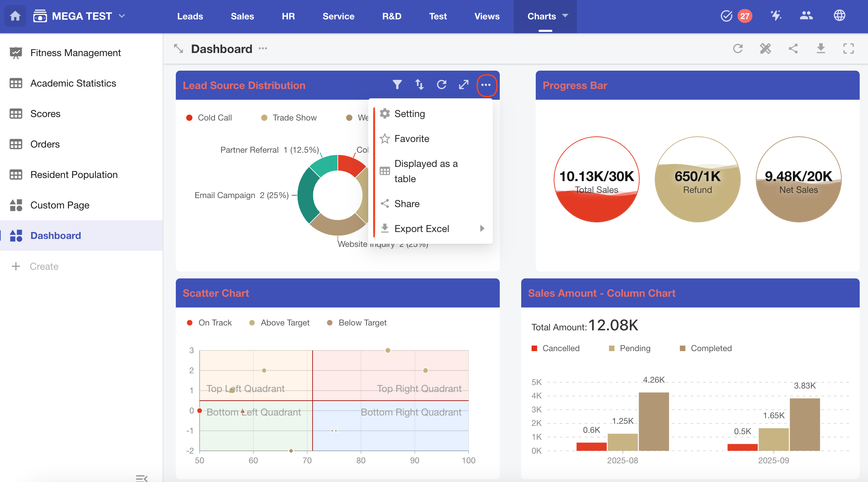This screenshot has width=868, height=482.
Task: Open the Fitness Management page
Action: pyautogui.click(x=75, y=53)
